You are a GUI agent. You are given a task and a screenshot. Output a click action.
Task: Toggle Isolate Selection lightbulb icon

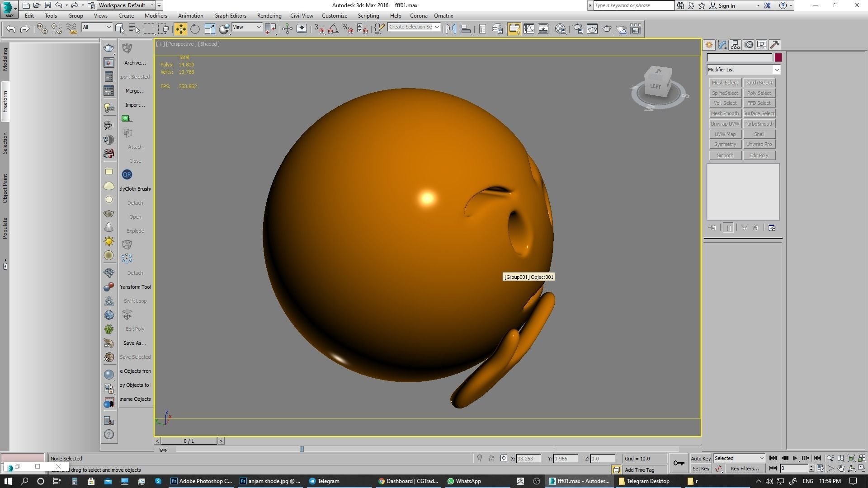(480, 458)
